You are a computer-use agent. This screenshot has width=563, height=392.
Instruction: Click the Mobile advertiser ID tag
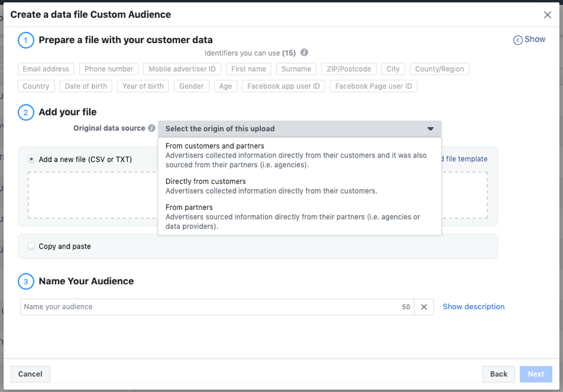pyautogui.click(x=182, y=69)
